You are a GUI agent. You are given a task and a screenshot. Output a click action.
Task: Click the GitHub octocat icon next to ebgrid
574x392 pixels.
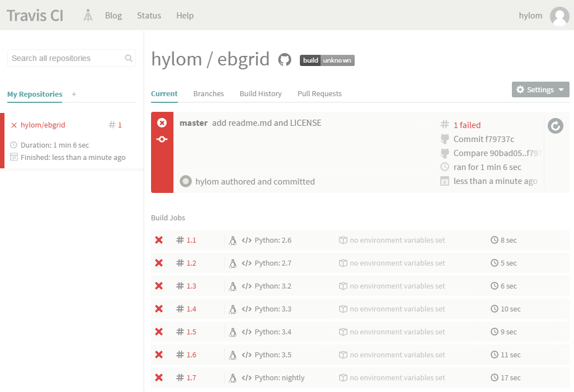click(x=284, y=59)
